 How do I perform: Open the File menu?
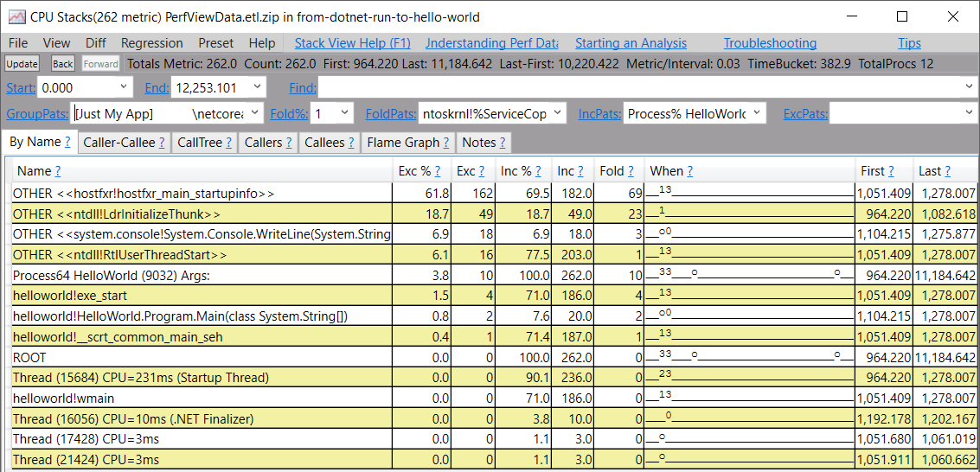(18, 43)
